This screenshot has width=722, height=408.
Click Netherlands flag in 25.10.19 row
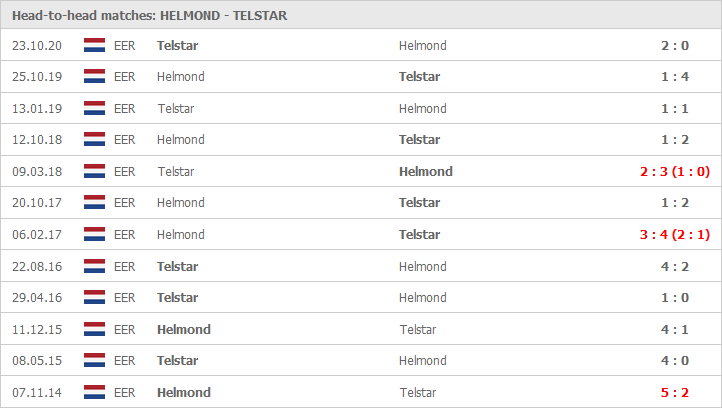click(x=94, y=76)
